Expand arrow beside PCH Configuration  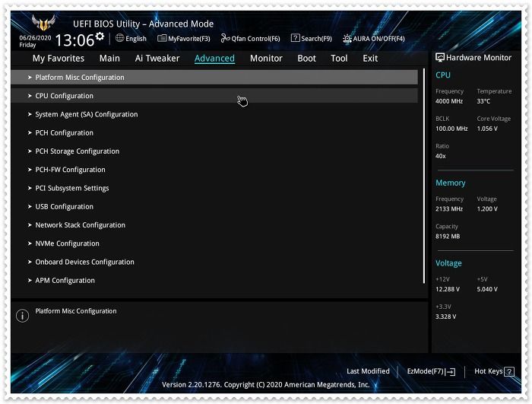[x=30, y=133]
